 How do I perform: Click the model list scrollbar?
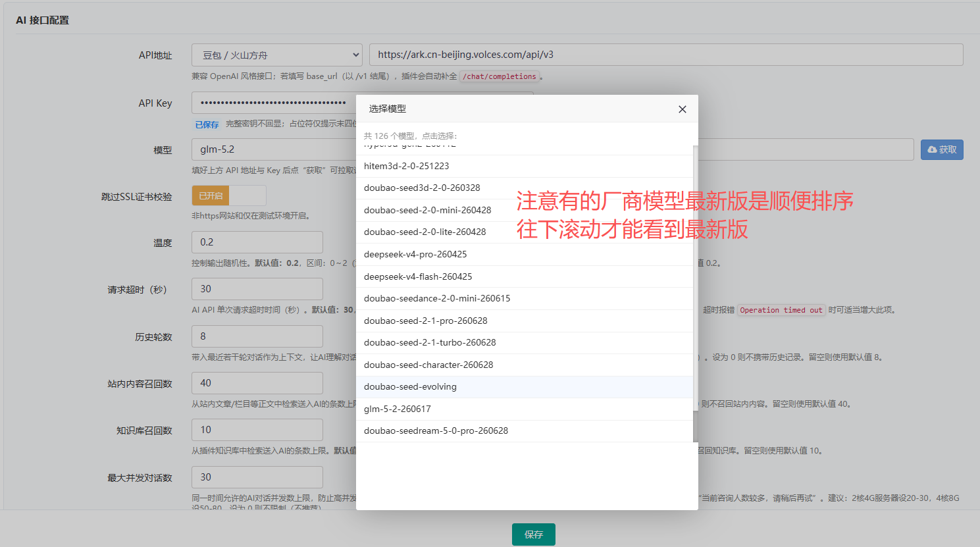(x=695, y=294)
